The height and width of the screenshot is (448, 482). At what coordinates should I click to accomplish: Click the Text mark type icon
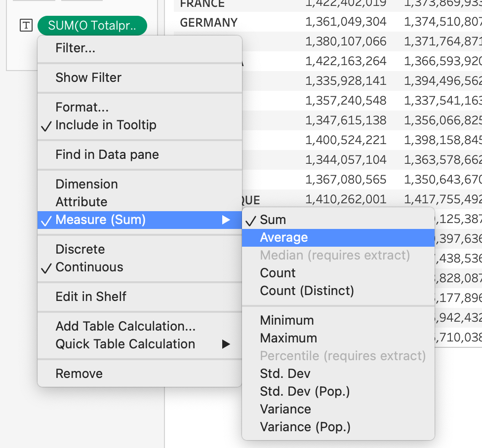click(25, 26)
